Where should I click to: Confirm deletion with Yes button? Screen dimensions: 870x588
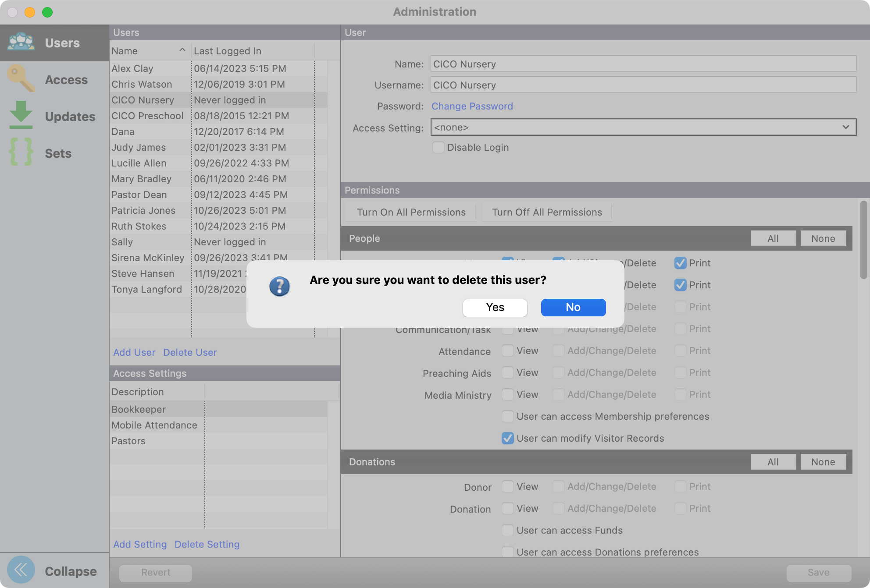point(495,308)
